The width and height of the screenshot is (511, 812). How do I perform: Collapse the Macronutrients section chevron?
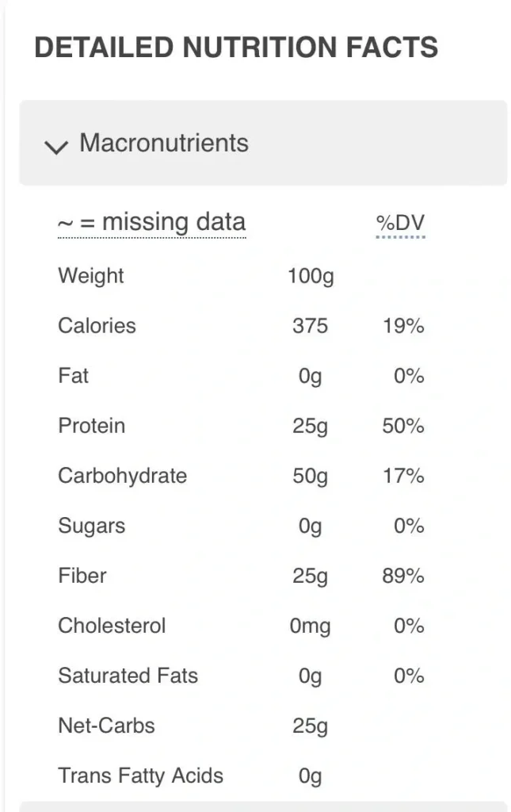pos(55,146)
